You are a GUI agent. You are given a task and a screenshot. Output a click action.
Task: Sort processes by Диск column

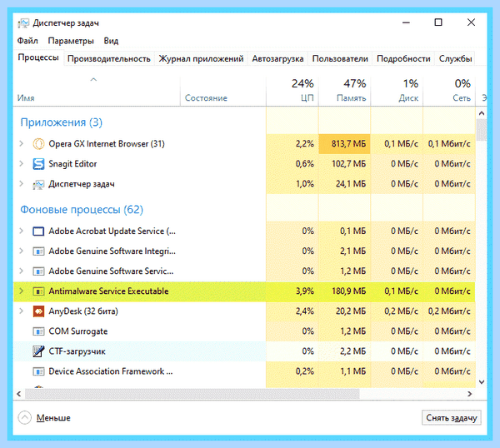click(397, 91)
